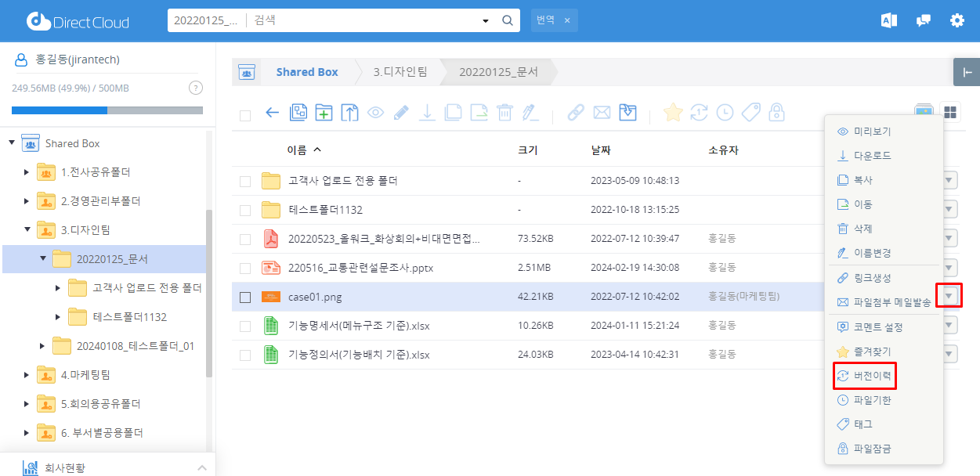The width and height of the screenshot is (980, 476).
Task: Collapse the 3.디자인팀 tree folder
Action: tap(27, 230)
